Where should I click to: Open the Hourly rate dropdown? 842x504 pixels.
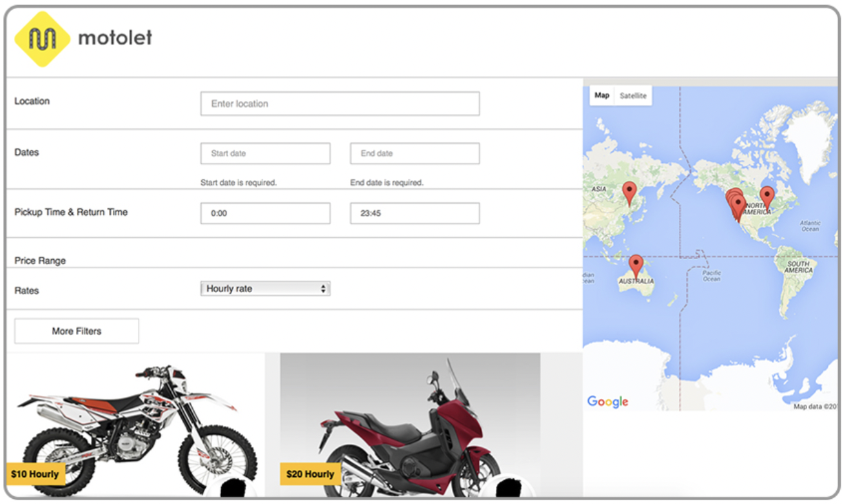pyautogui.click(x=265, y=289)
